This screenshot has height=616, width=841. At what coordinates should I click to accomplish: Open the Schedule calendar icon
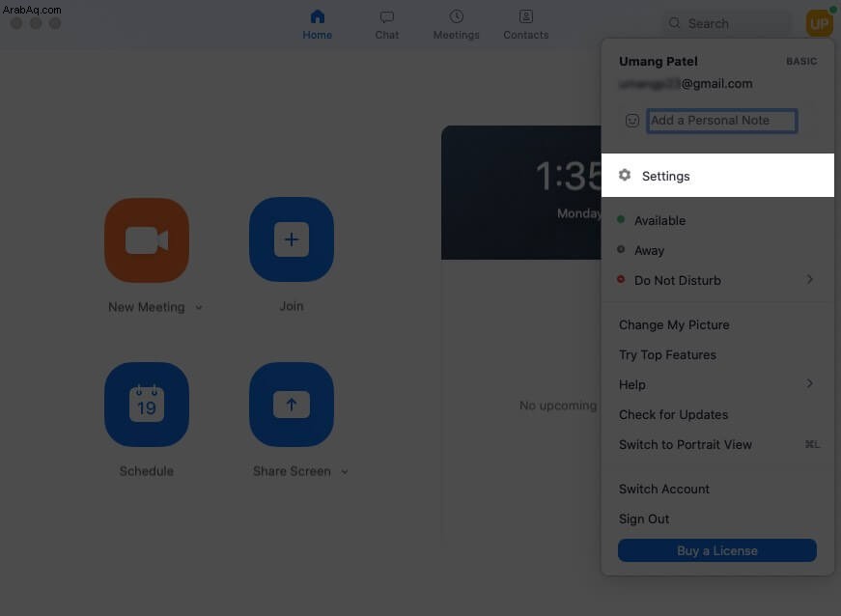147,405
